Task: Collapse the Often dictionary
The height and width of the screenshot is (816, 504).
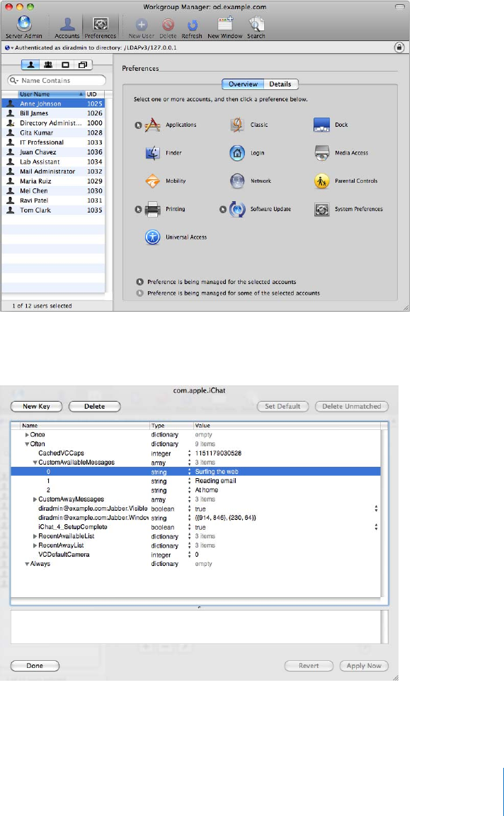Action: (x=27, y=444)
